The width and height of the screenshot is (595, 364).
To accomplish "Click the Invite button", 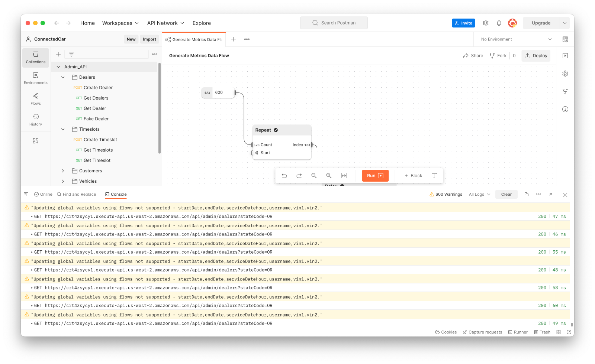I will click(x=463, y=23).
